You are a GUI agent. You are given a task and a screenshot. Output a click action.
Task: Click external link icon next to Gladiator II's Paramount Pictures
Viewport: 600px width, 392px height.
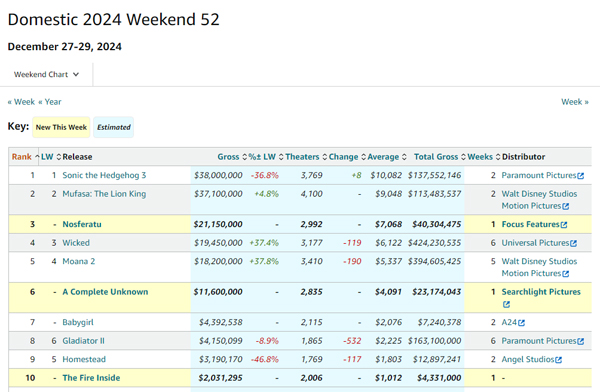(580, 341)
